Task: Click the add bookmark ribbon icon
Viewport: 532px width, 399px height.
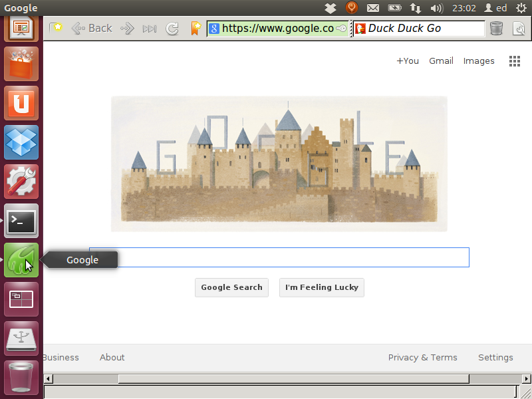Action: point(196,28)
